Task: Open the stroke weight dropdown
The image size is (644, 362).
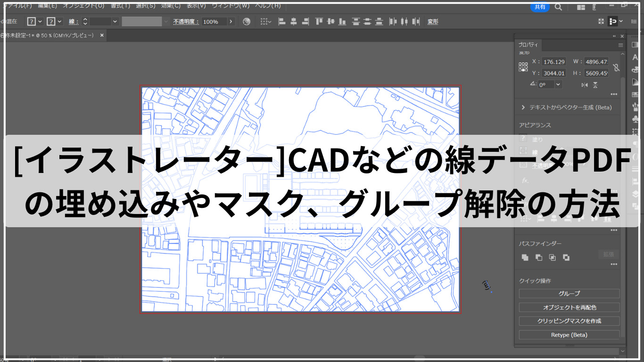Action: [115, 22]
